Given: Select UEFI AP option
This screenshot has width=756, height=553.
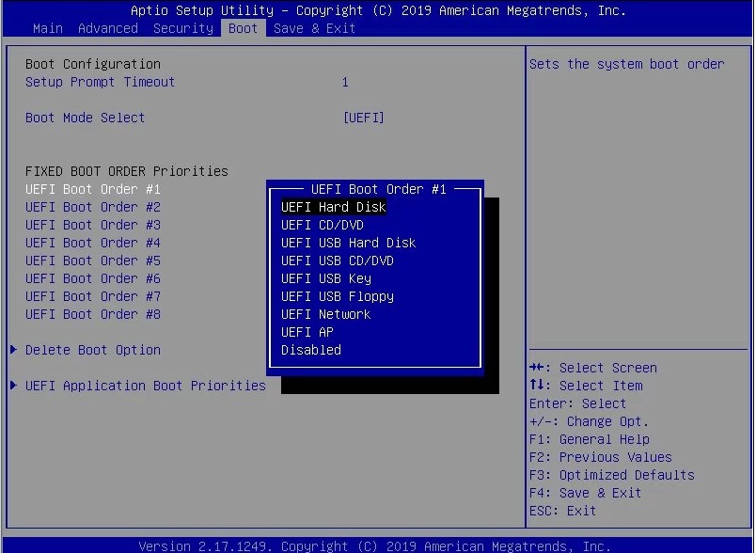Looking at the screenshot, I should [x=307, y=332].
